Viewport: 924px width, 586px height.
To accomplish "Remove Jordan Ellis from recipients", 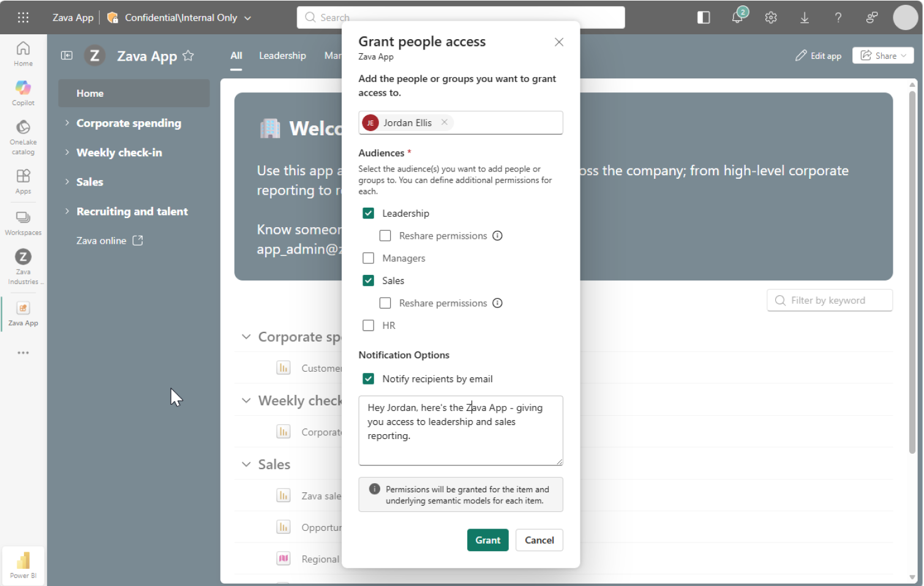I will point(445,122).
